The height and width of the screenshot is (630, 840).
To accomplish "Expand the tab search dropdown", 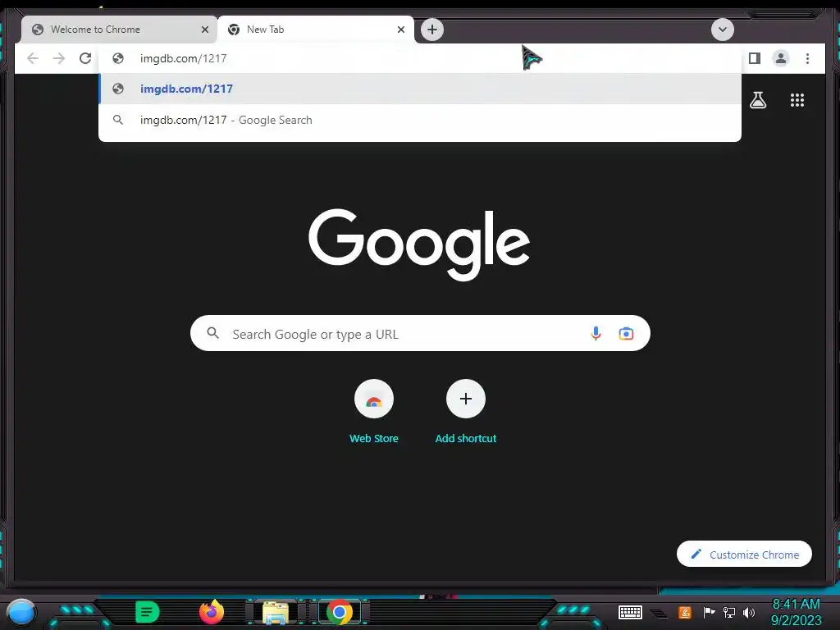I will (x=722, y=30).
